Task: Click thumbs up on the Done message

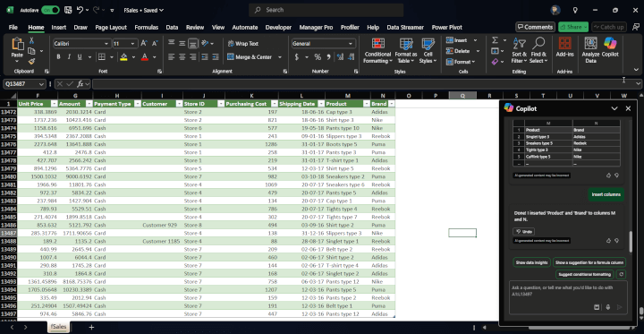Action: click(609, 241)
